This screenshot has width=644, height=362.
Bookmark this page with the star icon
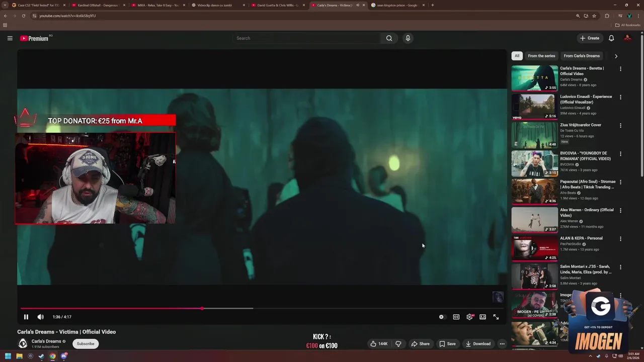click(594, 16)
